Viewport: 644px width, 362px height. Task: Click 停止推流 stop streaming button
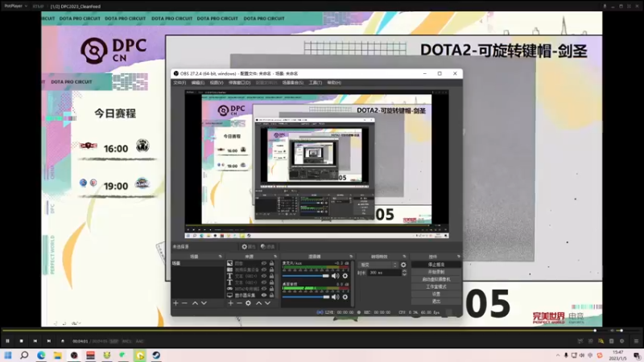(436, 265)
